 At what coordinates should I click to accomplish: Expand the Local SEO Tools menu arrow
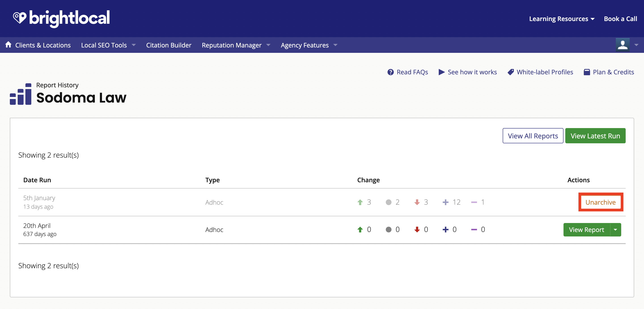click(x=134, y=45)
